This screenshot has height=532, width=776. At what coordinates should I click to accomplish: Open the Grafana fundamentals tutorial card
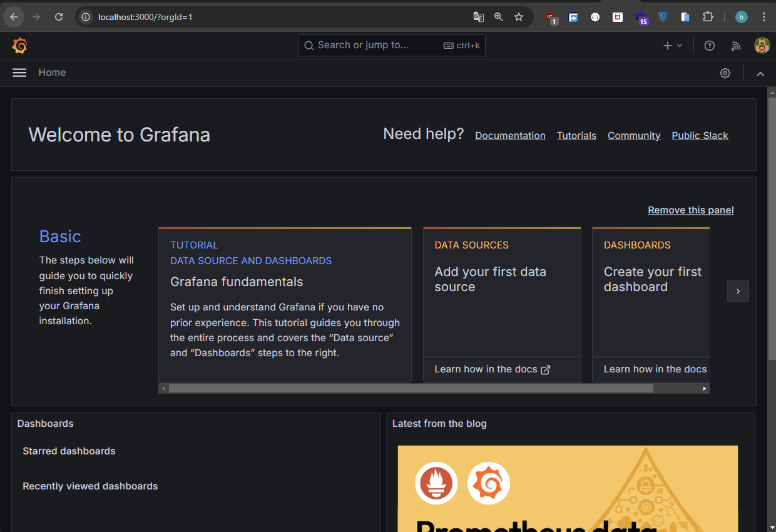tap(285, 305)
